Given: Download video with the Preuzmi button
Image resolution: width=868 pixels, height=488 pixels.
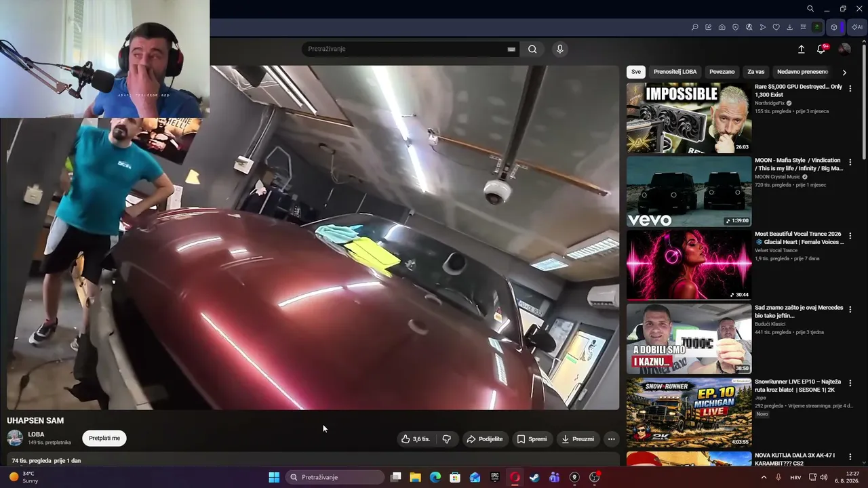Looking at the screenshot, I should coord(578,439).
